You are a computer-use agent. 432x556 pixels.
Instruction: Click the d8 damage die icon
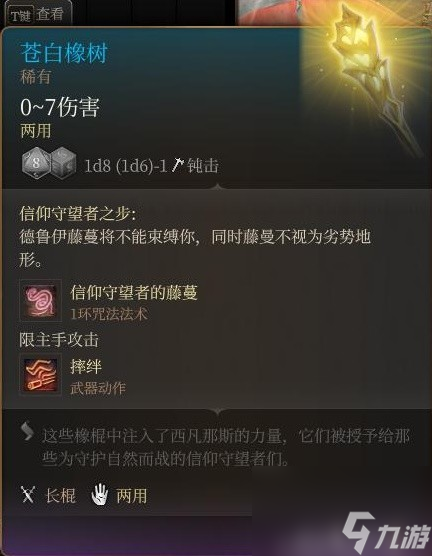(36, 163)
